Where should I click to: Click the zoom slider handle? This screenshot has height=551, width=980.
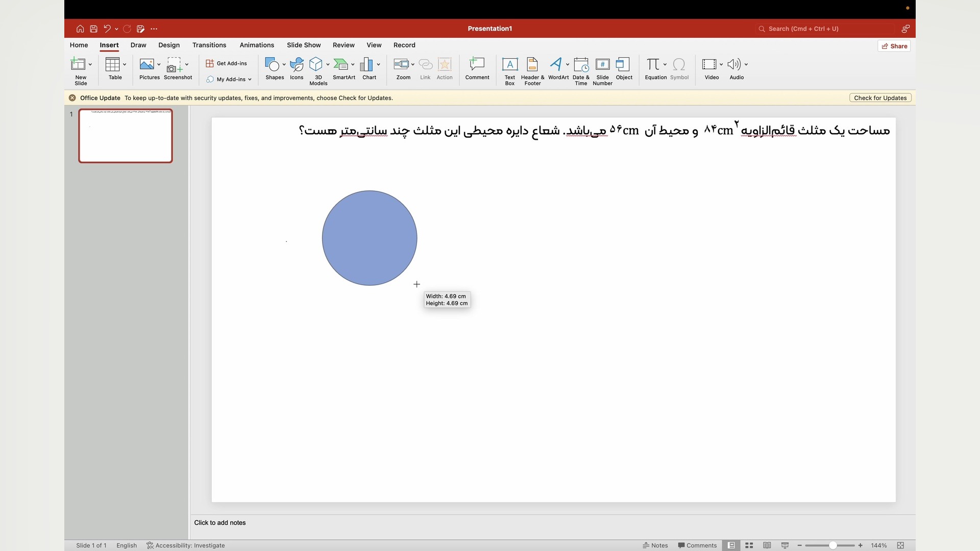(832, 545)
